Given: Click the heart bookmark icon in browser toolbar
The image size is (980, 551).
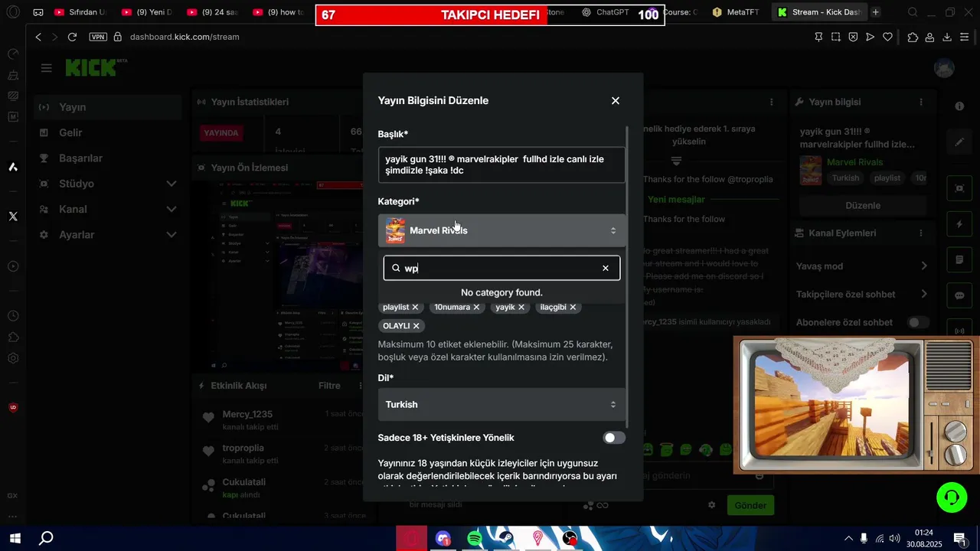Looking at the screenshot, I should tap(887, 37).
